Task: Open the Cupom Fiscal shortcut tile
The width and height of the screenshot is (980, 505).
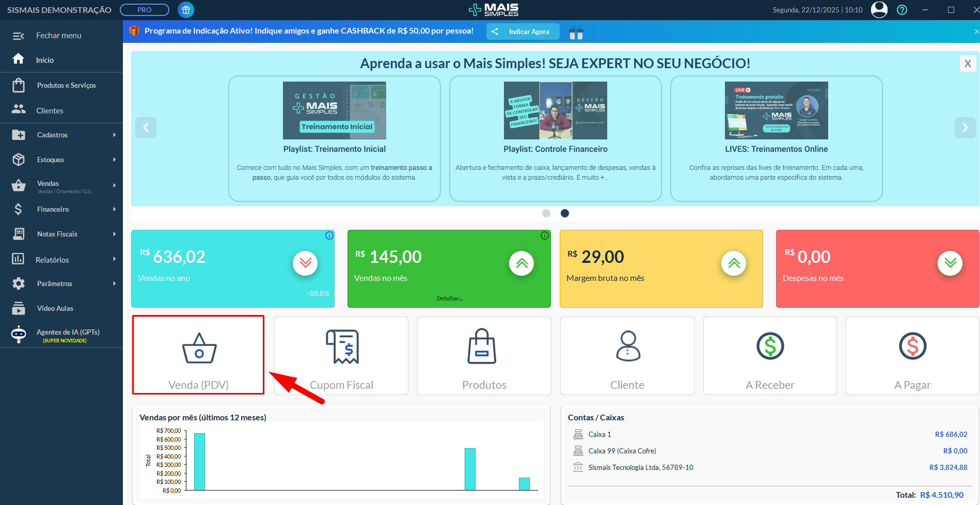Action: pyautogui.click(x=341, y=356)
